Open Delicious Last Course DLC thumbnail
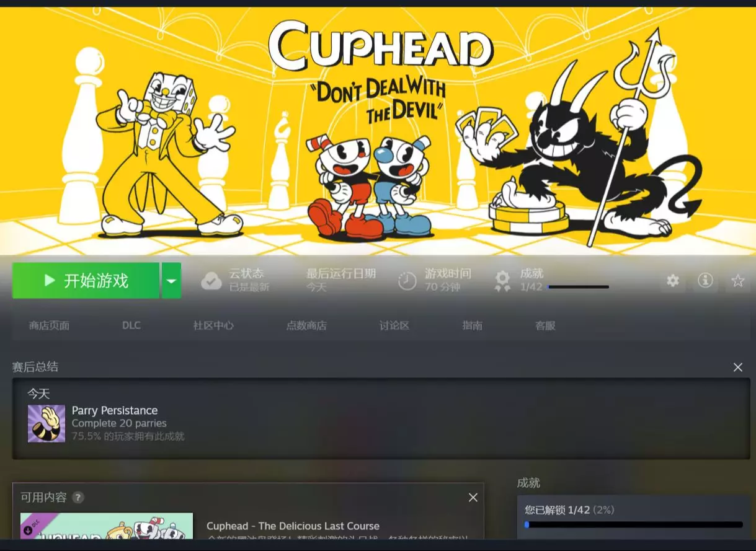This screenshot has width=756, height=551. [x=107, y=526]
